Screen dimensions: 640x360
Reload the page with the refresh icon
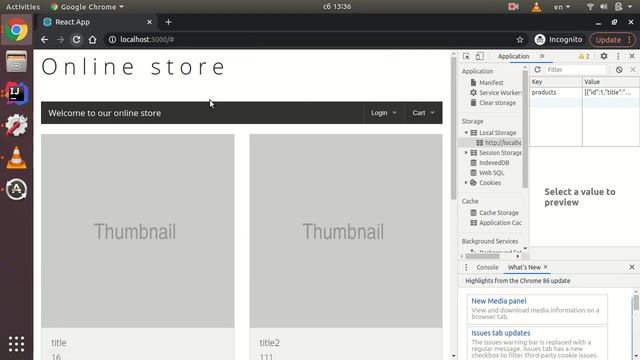(x=76, y=40)
